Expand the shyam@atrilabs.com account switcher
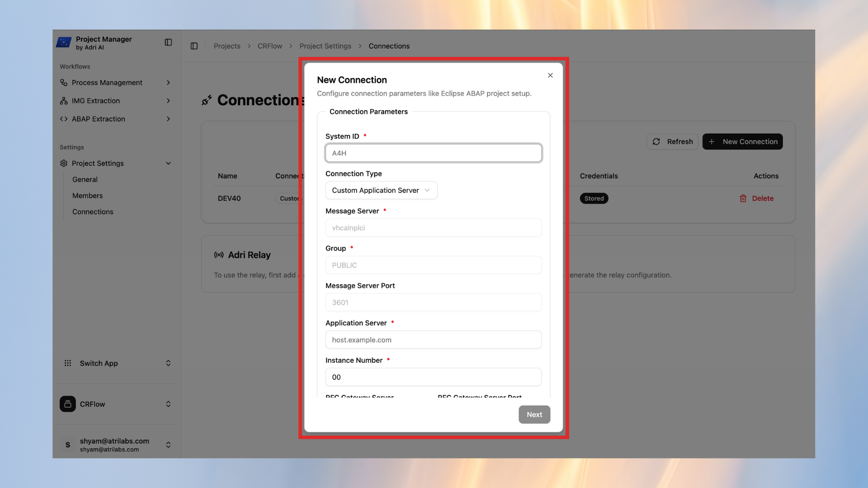The height and width of the screenshot is (488, 868). [168, 445]
